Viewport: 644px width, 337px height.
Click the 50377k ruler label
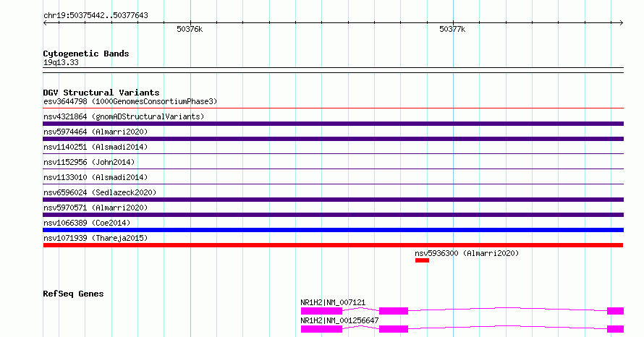point(452,29)
